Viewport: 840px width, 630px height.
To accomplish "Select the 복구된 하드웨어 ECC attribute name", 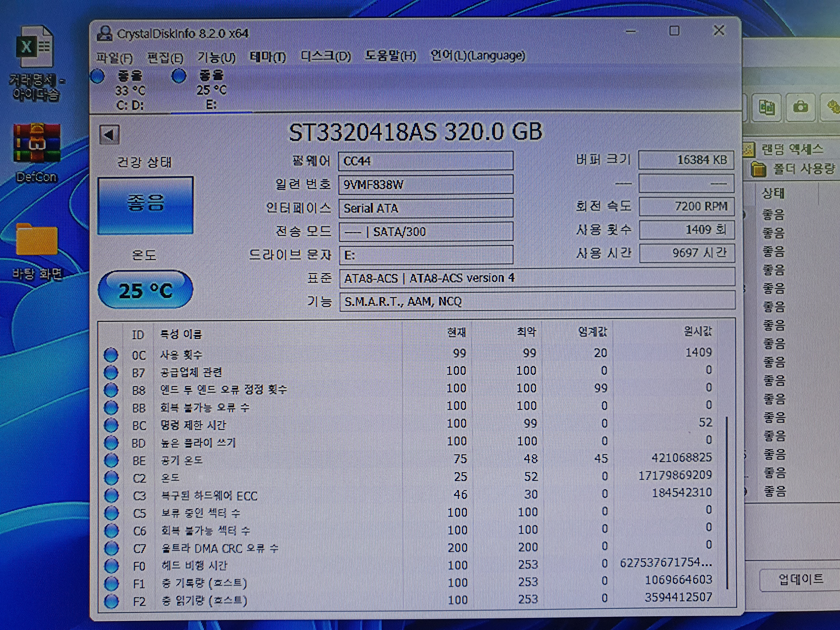I will (209, 496).
